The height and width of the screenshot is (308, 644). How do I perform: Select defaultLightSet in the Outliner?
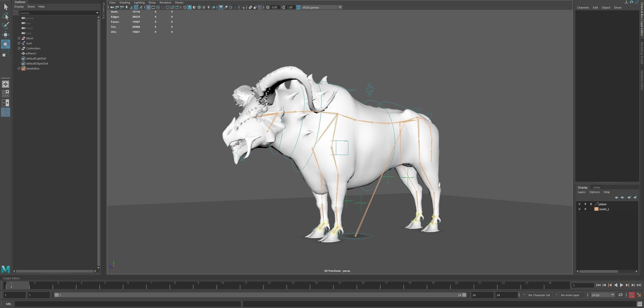tap(36, 58)
